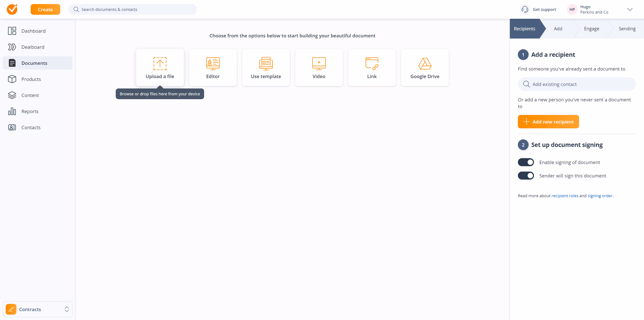Click the Add existing contact field
The height and width of the screenshot is (320, 644).
[577, 84]
